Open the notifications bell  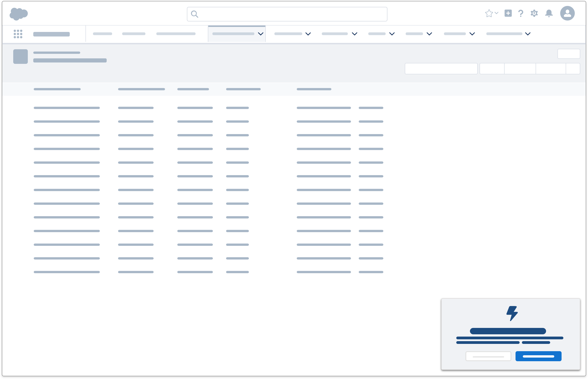[549, 13]
